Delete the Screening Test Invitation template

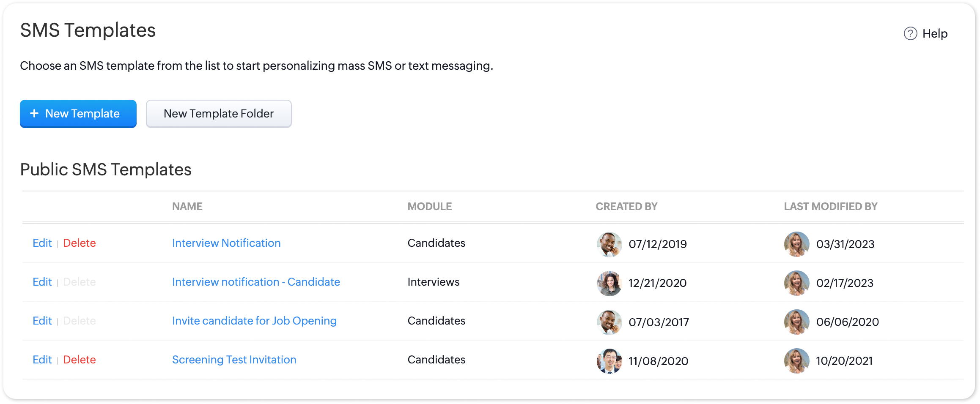tap(80, 360)
